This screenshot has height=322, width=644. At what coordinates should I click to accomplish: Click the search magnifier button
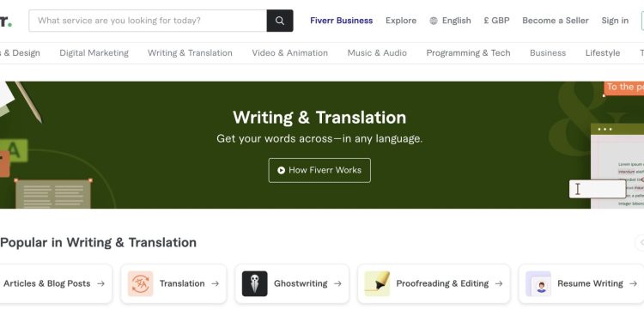tap(280, 21)
